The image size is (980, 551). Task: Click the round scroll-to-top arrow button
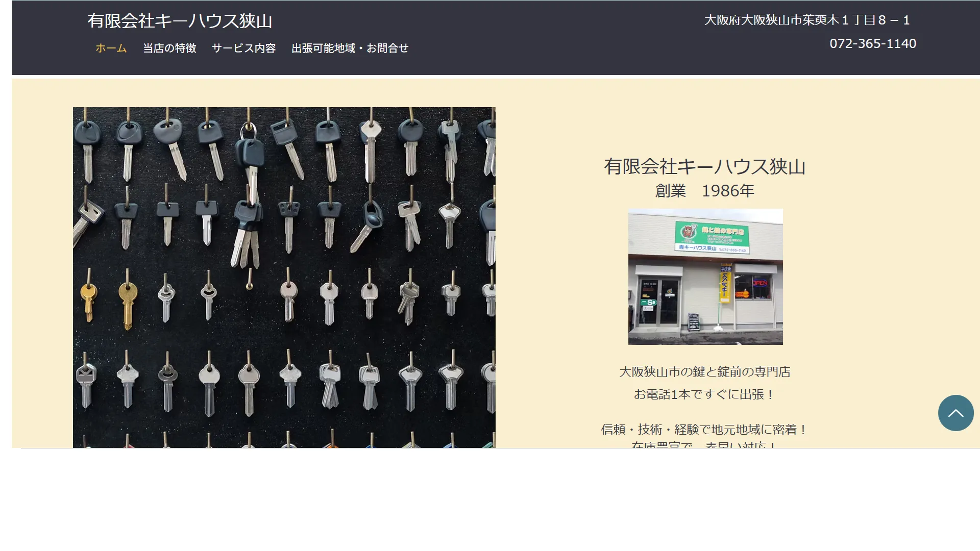(x=955, y=413)
